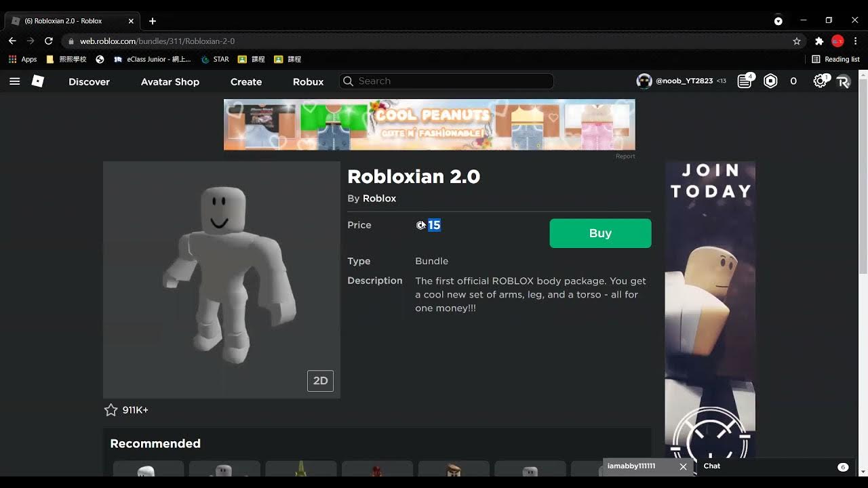Click the Robloxian 2.0 avatar preview
Image resolution: width=868 pixels, height=488 pixels.
[x=221, y=279]
